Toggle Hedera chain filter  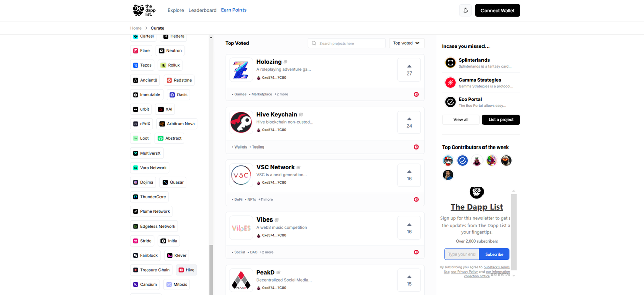(174, 36)
